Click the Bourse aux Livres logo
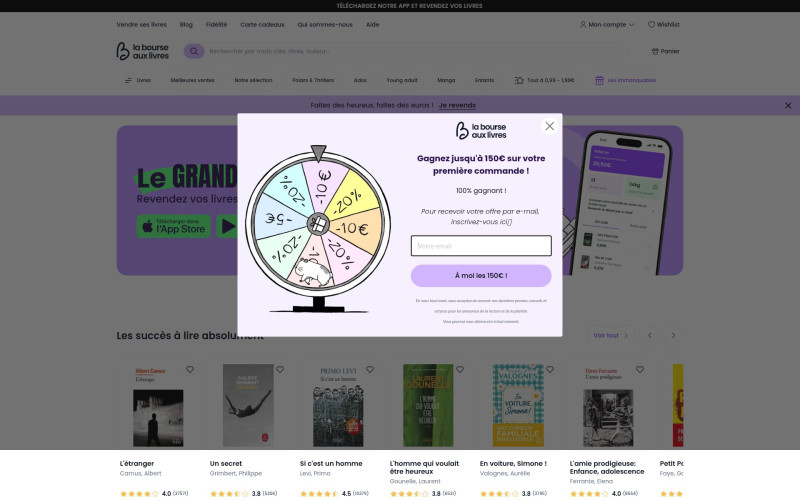The width and height of the screenshot is (800, 500). (143, 51)
